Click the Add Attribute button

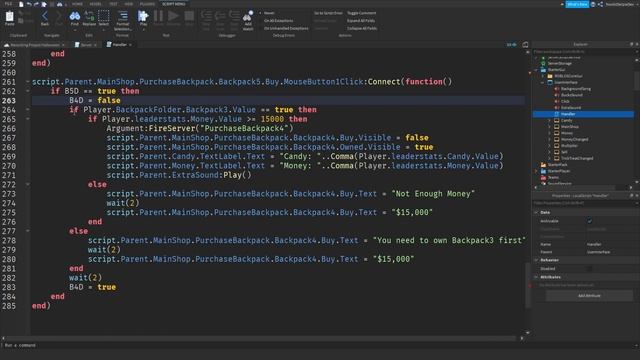tap(589, 296)
